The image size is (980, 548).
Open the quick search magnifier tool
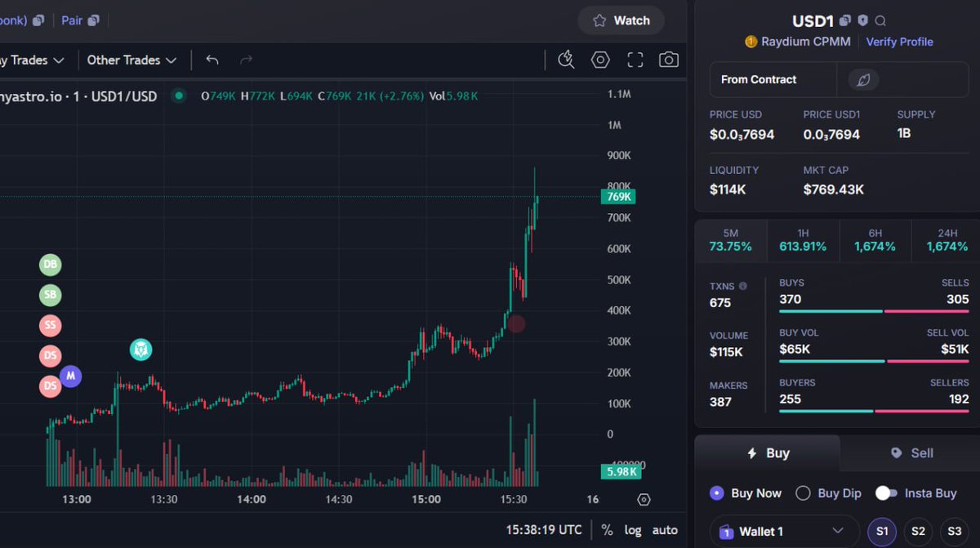566,60
